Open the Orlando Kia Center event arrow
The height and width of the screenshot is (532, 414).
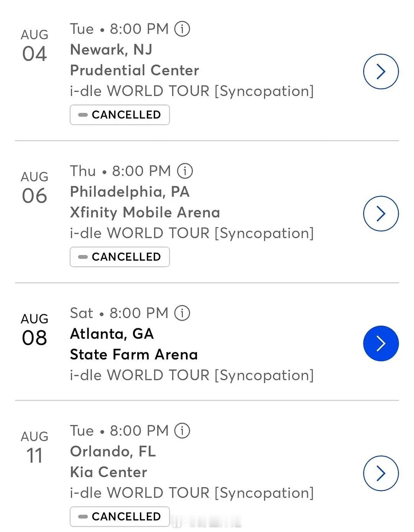pyautogui.click(x=381, y=473)
